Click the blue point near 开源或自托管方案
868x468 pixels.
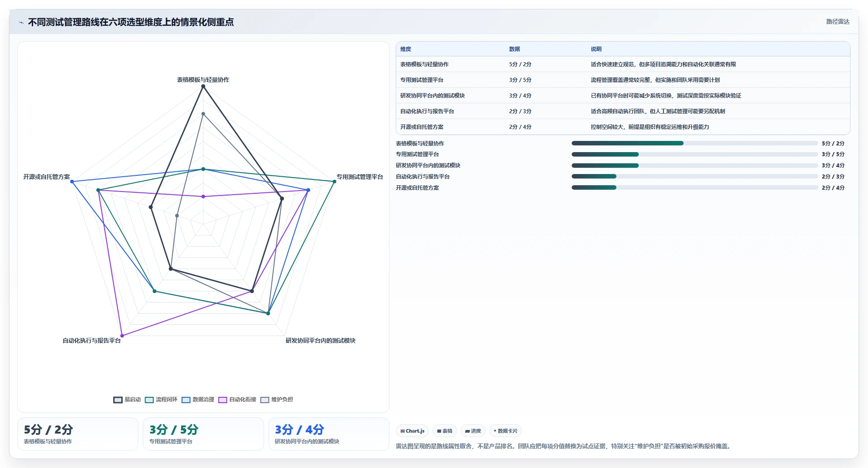pos(72,181)
